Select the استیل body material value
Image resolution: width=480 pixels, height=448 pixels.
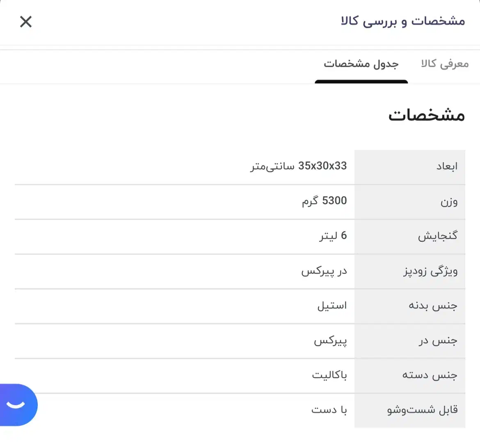332,306
